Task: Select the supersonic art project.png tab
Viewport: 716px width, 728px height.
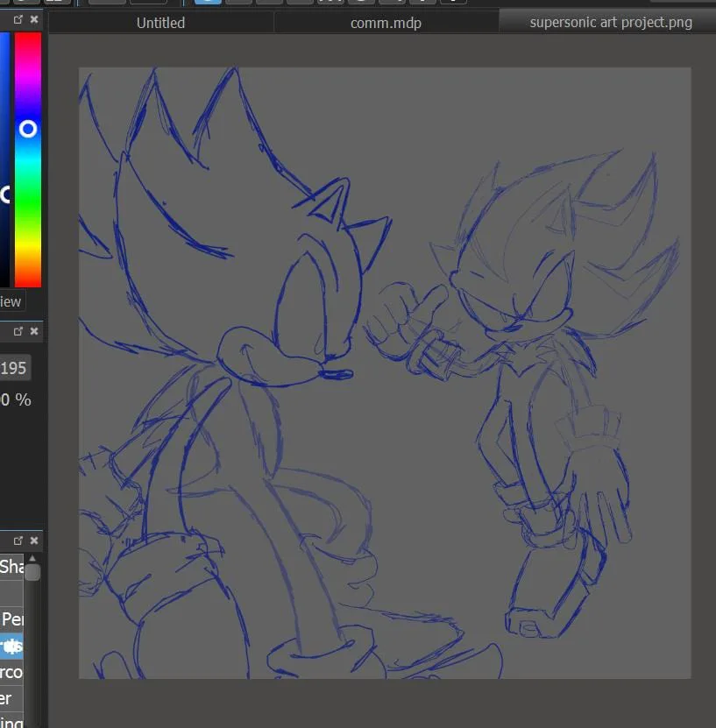Action: 610,22
